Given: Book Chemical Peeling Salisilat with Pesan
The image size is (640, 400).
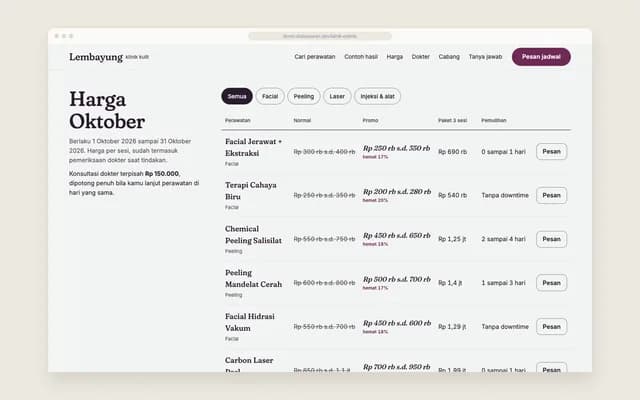Looking at the screenshot, I should pos(551,239).
